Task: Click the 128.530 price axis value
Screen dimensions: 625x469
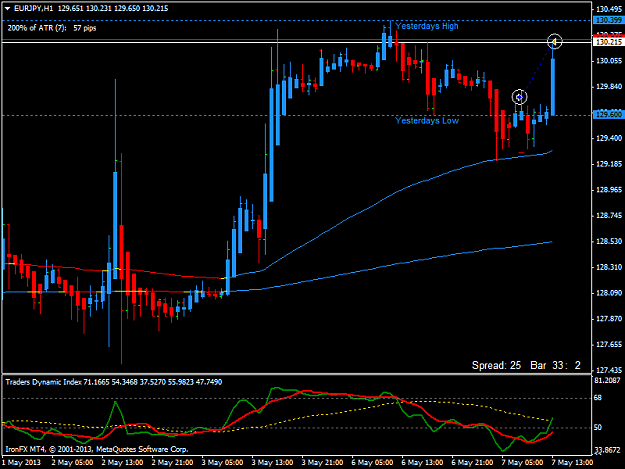Action: coord(609,241)
